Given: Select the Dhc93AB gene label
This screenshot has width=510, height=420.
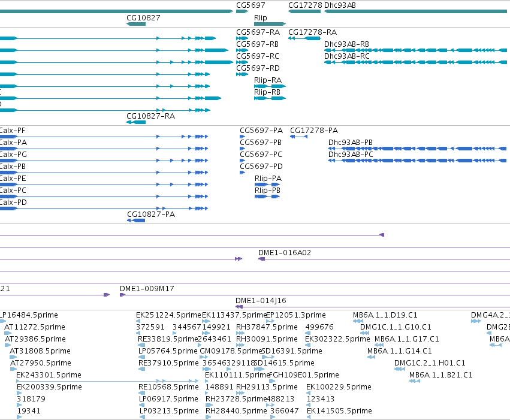Looking at the screenshot, I should (x=340, y=5).
